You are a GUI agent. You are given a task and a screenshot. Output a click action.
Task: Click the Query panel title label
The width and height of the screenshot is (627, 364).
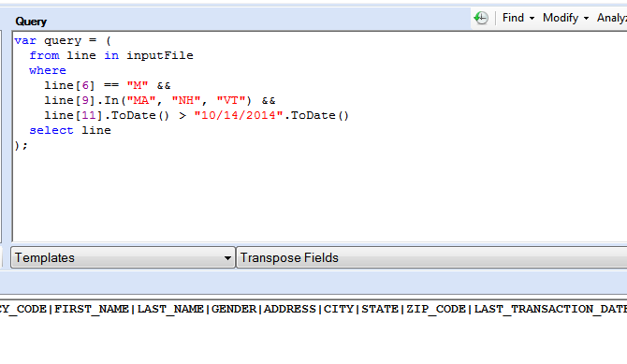(x=31, y=22)
